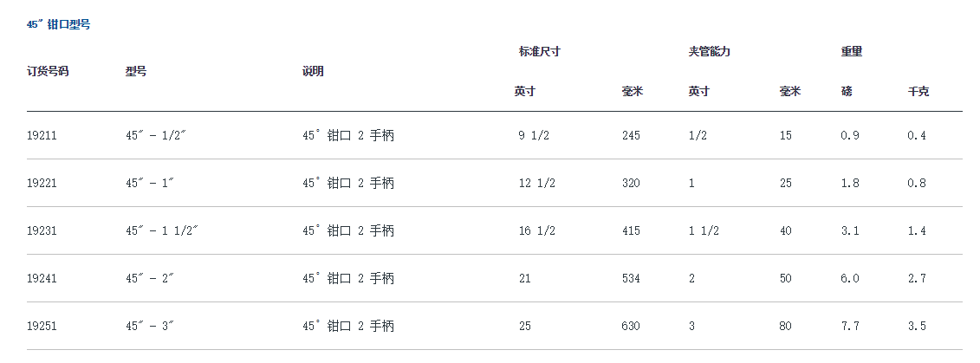Select order number 19221
This screenshot has height=363, width=980.
[x=42, y=183]
